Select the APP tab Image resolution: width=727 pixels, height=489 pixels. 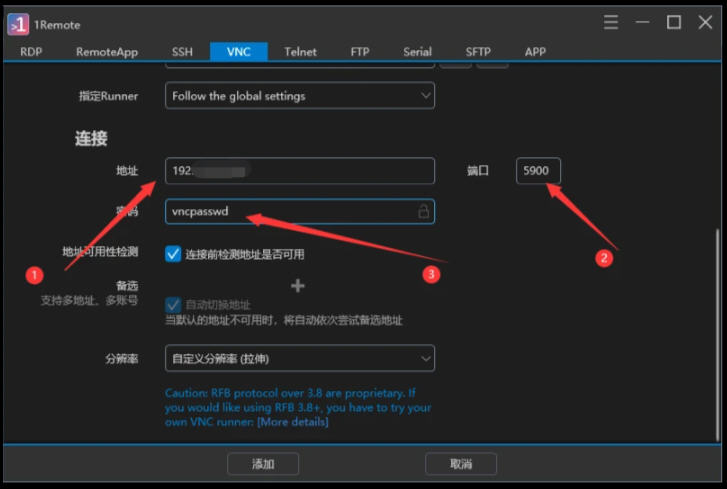click(x=535, y=51)
